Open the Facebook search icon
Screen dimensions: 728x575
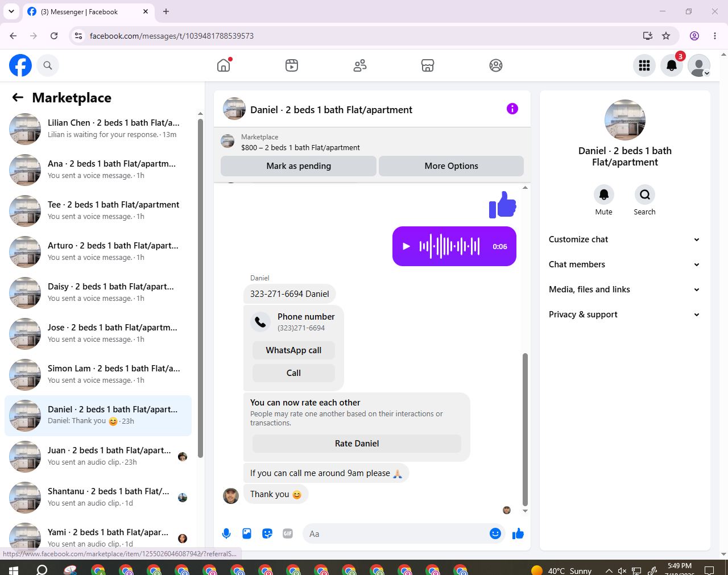[48, 65]
